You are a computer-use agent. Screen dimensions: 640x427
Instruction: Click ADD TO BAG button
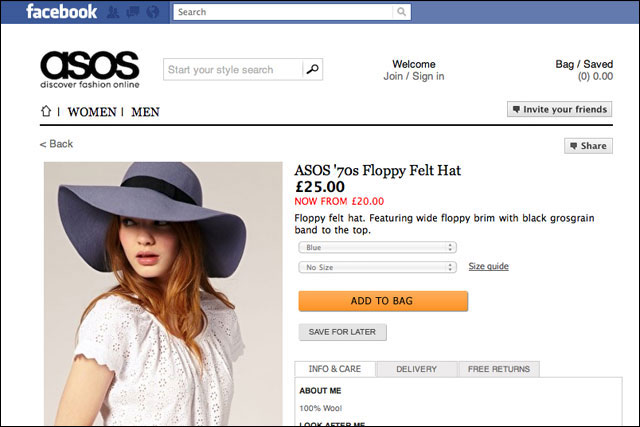point(383,301)
